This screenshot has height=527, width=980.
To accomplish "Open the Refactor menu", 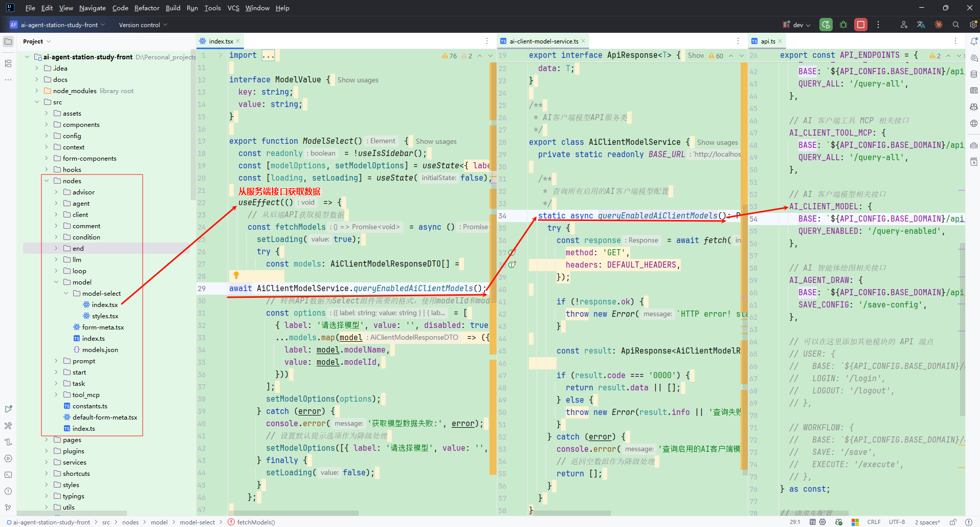I will pos(147,8).
